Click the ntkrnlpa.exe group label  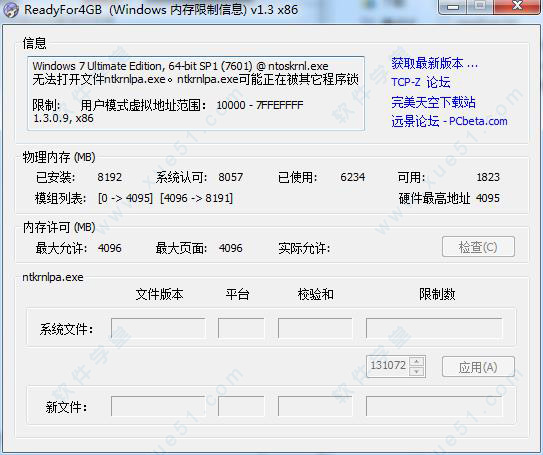[53, 277]
